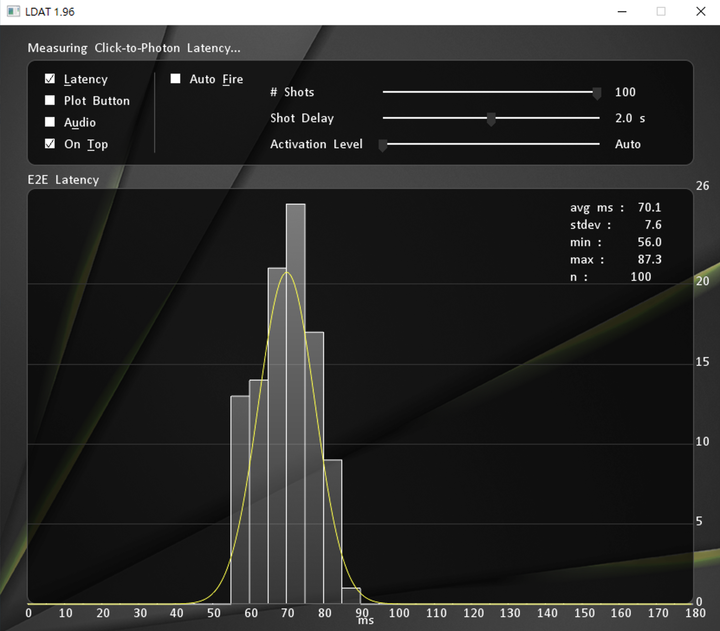Click the Shot Delay slider handle
Image resolution: width=720 pixels, height=631 pixels.
click(x=491, y=119)
